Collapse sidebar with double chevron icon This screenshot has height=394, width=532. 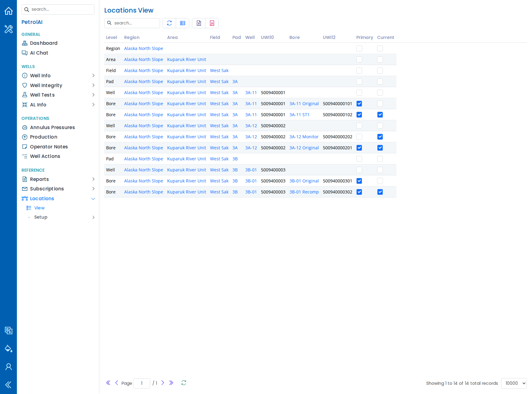[9, 385]
